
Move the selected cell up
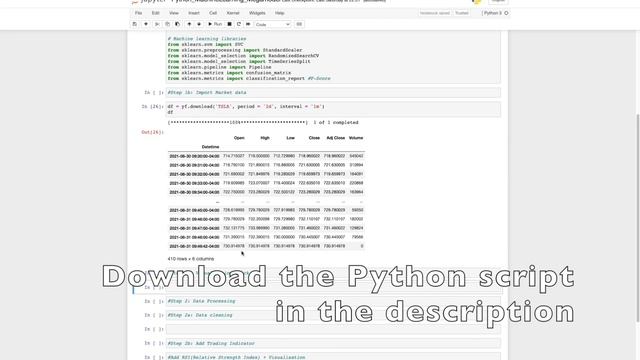click(x=189, y=24)
